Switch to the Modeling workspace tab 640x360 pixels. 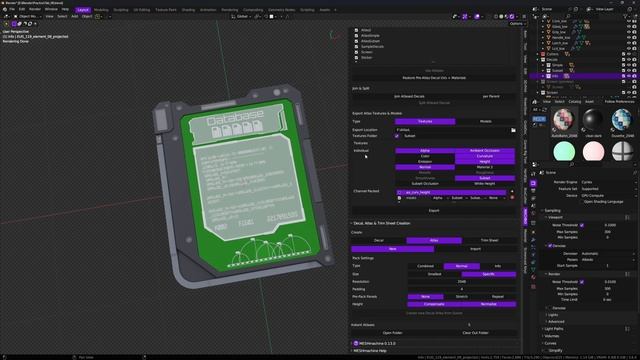(x=101, y=10)
